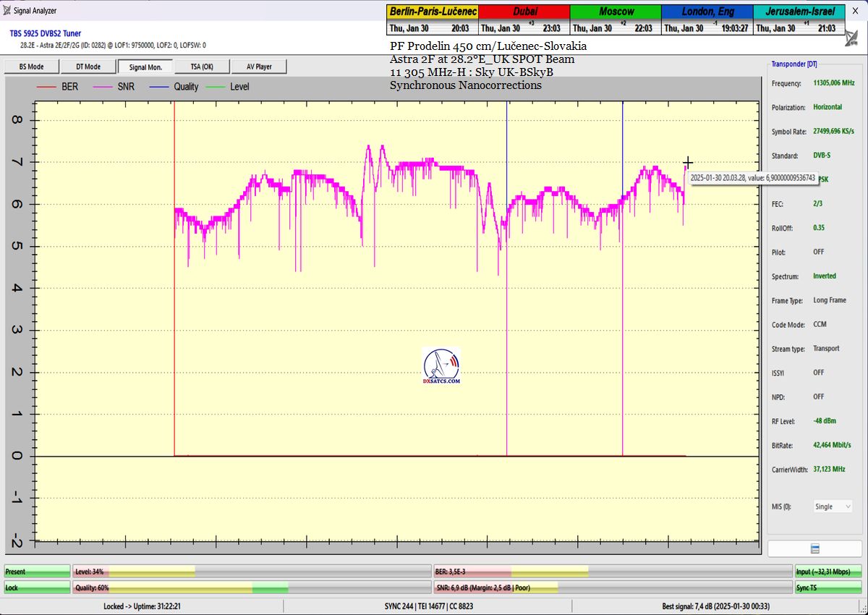Click the satellite dish icon at top right
The width and height of the screenshot is (868, 615).
pyautogui.click(x=853, y=38)
